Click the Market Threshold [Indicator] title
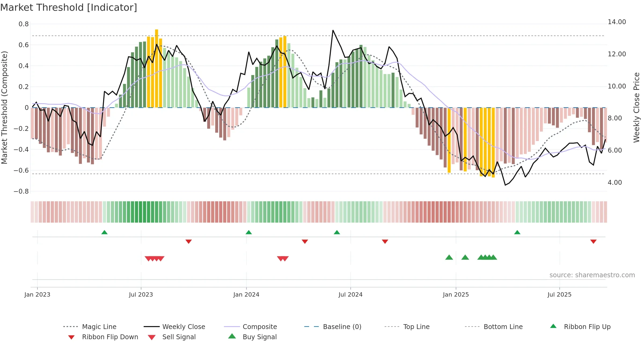This screenshot has height=362, width=644. pyautogui.click(x=69, y=8)
